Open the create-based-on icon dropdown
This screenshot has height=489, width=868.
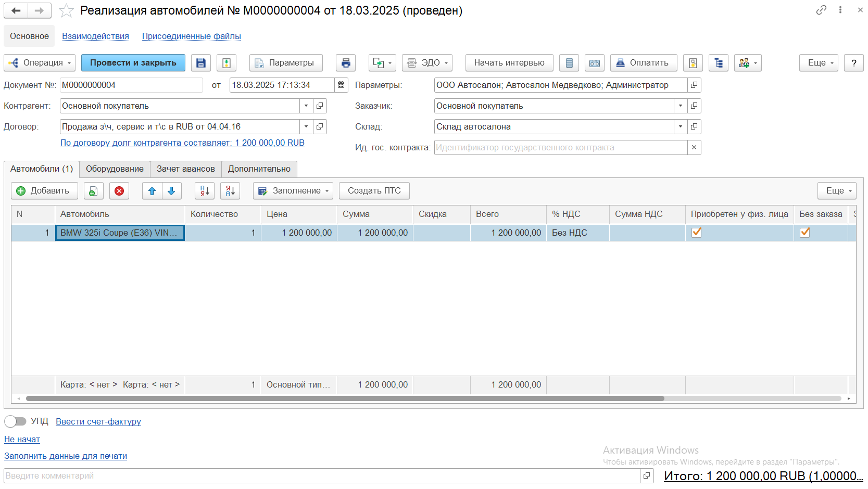point(382,63)
